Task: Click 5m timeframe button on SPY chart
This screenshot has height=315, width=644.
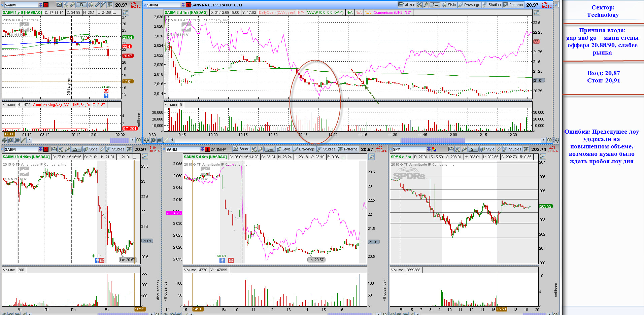Action: (x=473, y=149)
